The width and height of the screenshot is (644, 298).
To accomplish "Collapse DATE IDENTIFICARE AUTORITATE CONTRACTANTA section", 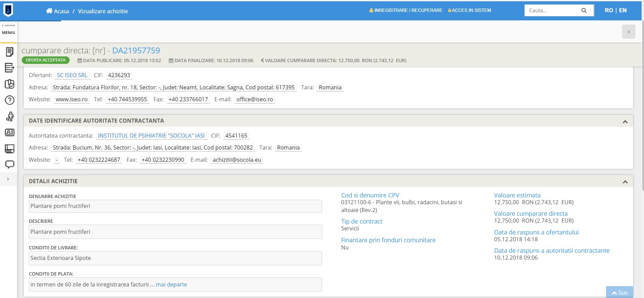I will pos(625,122).
